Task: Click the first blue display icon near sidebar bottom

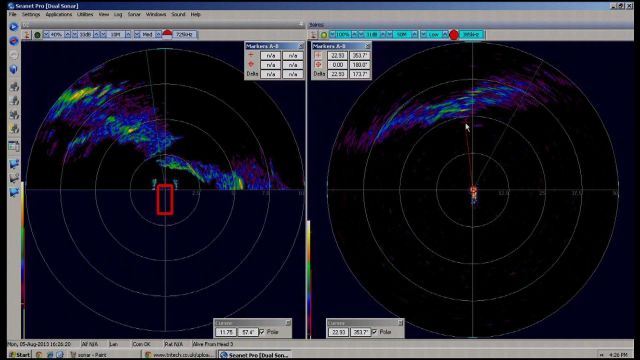Action: point(14,164)
